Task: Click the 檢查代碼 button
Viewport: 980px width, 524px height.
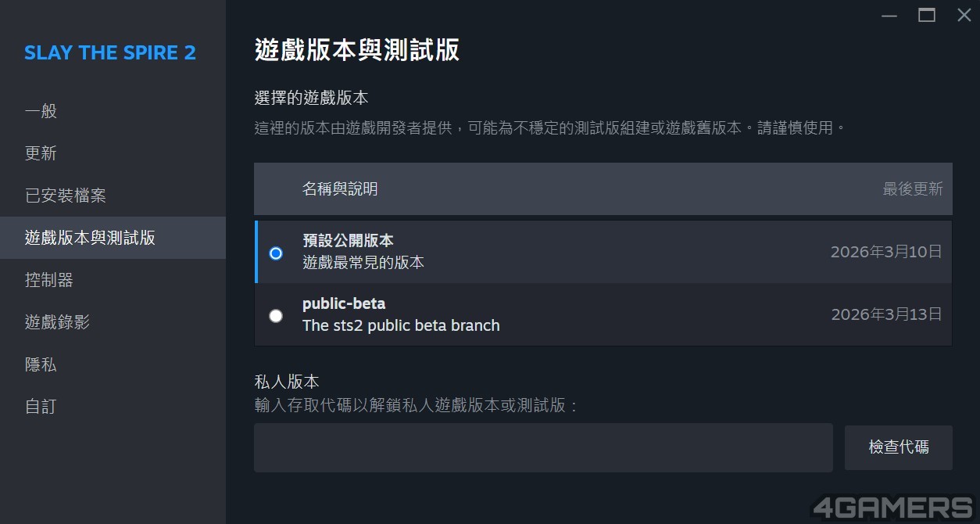Action: pos(898,447)
